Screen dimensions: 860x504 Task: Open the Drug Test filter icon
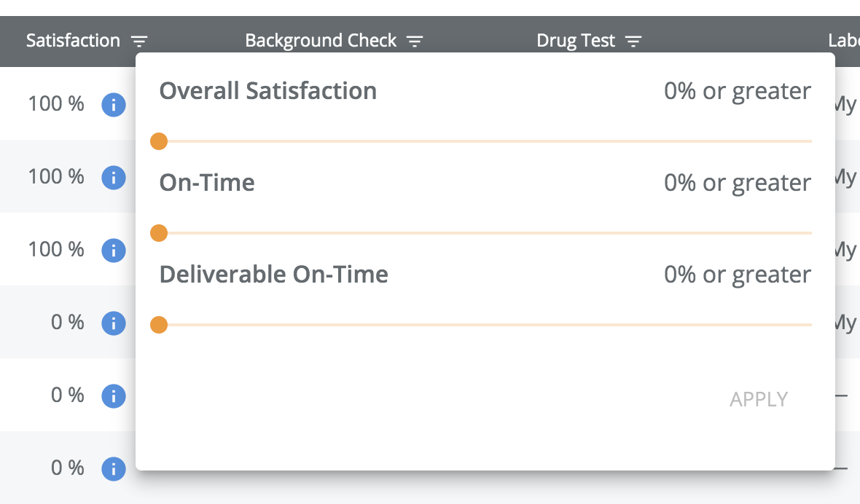point(634,42)
